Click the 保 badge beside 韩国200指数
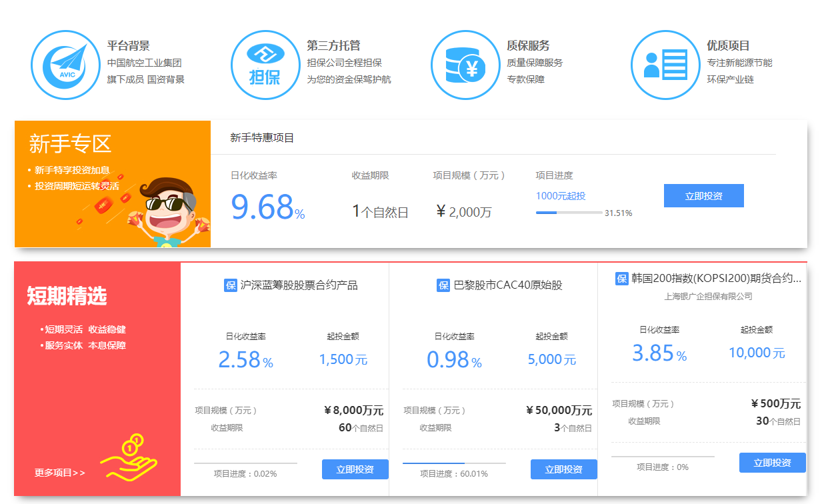Screen dimensions: 832x504 [x=622, y=279]
